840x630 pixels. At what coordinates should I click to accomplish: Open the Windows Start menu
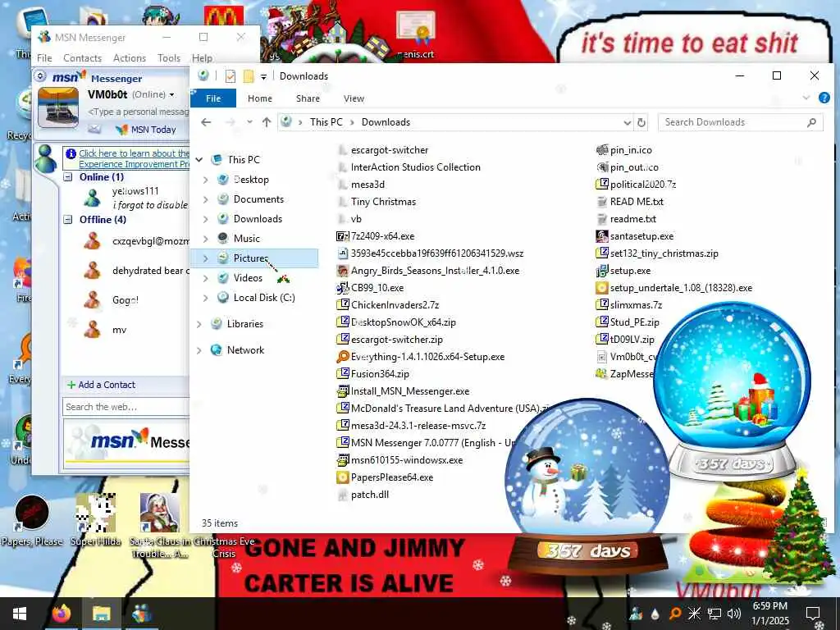tap(20, 614)
